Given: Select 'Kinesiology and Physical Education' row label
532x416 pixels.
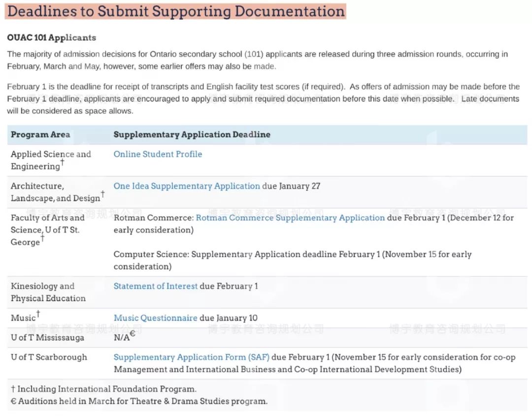Looking at the screenshot, I should point(48,292).
